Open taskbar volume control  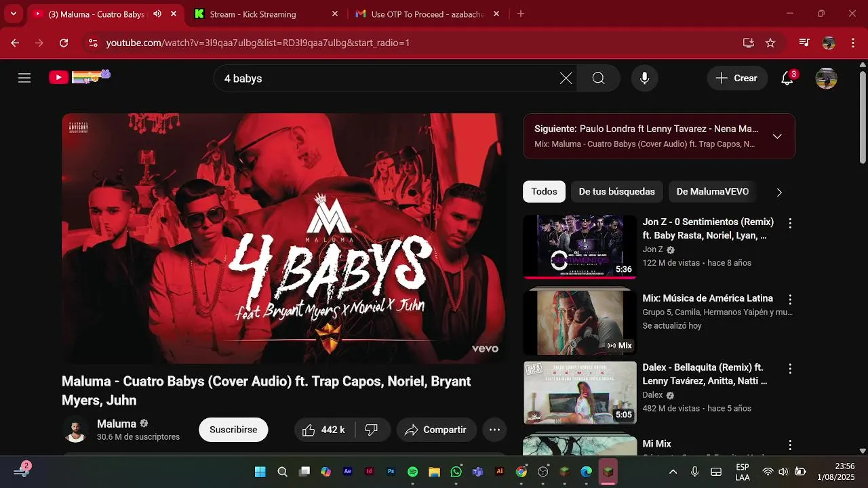783,472
